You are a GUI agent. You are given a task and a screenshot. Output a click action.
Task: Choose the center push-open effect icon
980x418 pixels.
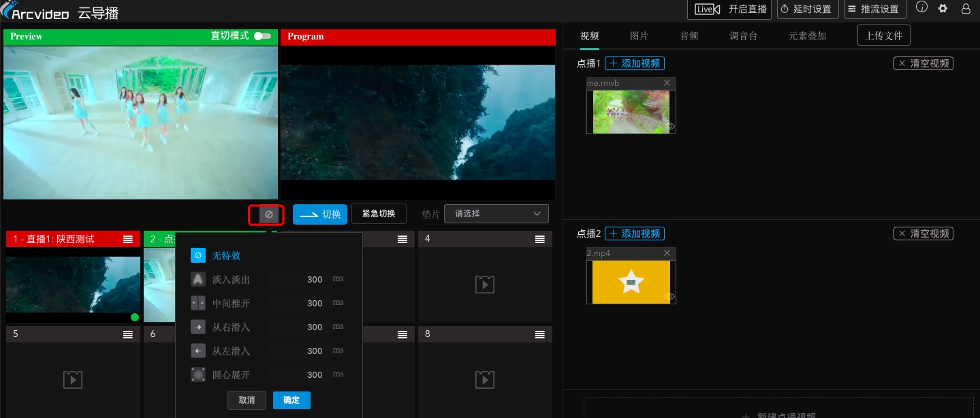[197, 303]
